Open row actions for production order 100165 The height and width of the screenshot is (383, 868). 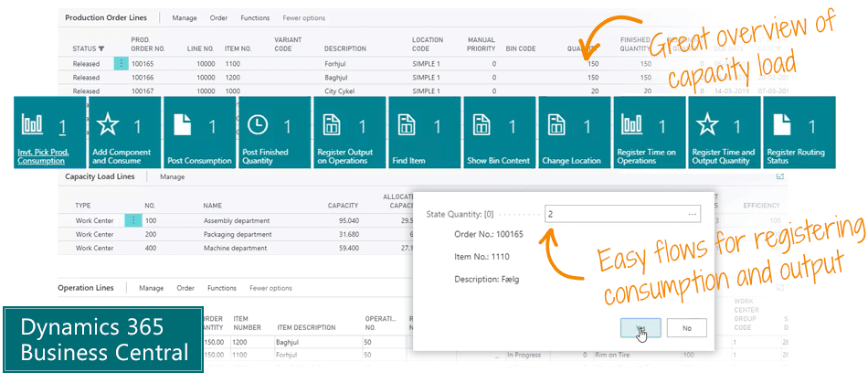[x=122, y=64]
